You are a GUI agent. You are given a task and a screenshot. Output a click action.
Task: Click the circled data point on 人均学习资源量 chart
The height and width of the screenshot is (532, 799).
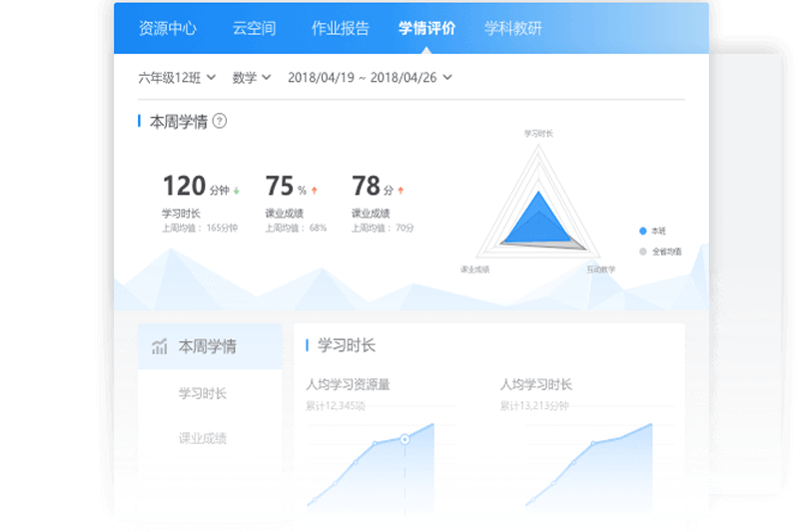[x=404, y=438]
